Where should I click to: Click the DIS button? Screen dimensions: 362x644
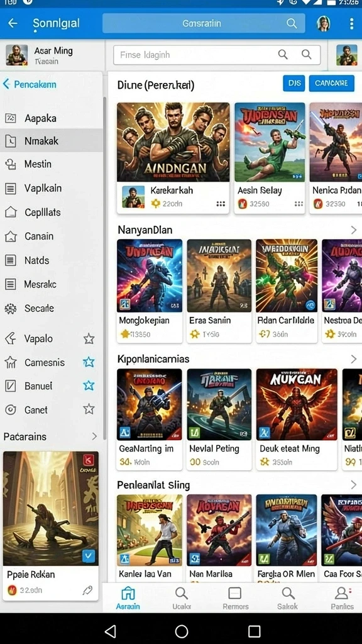point(294,83)
